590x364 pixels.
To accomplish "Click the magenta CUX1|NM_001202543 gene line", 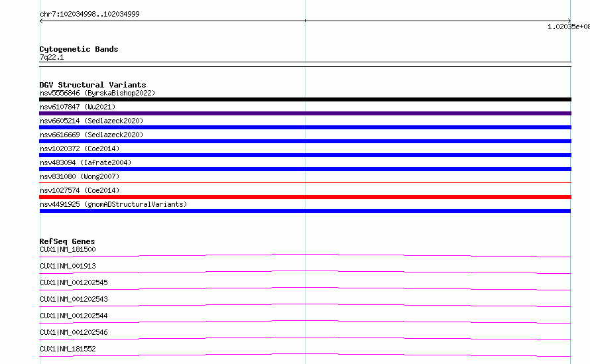I will tap(305, 305).
